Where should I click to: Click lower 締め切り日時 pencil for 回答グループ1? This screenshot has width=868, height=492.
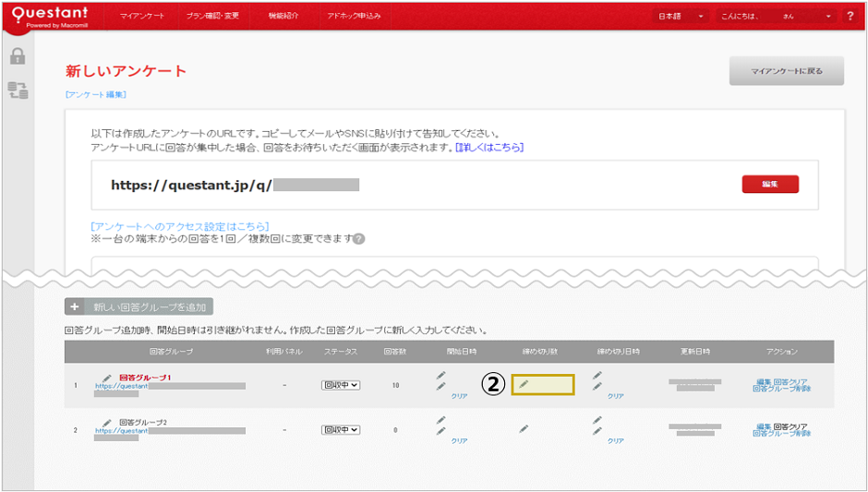click(x=597, y=386)
